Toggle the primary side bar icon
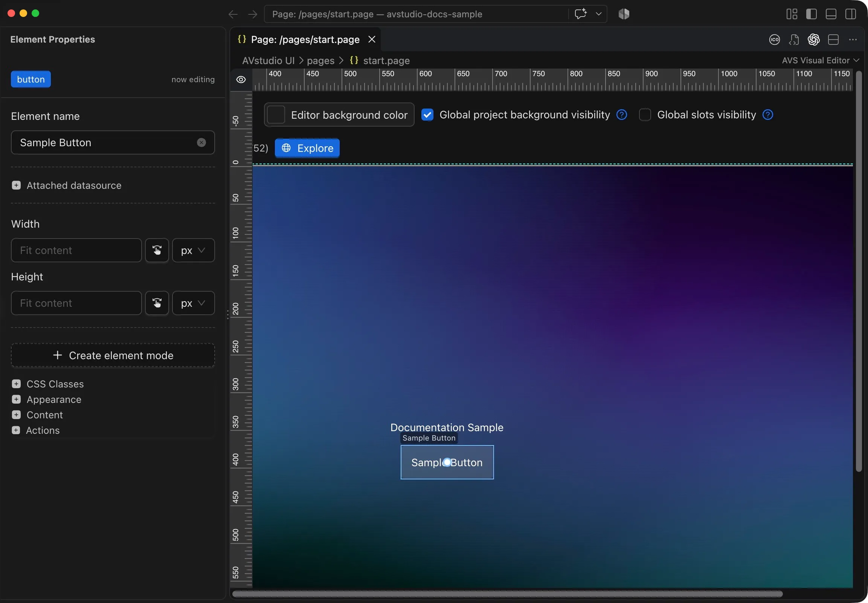Image resolution: width=868 pixels, height=603 pixels. [812, 14]
